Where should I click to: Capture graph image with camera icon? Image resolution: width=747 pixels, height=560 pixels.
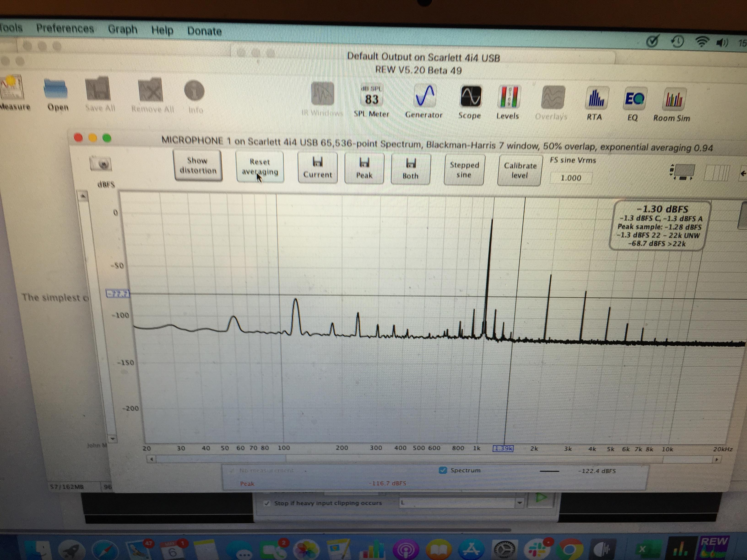[101, 164]
